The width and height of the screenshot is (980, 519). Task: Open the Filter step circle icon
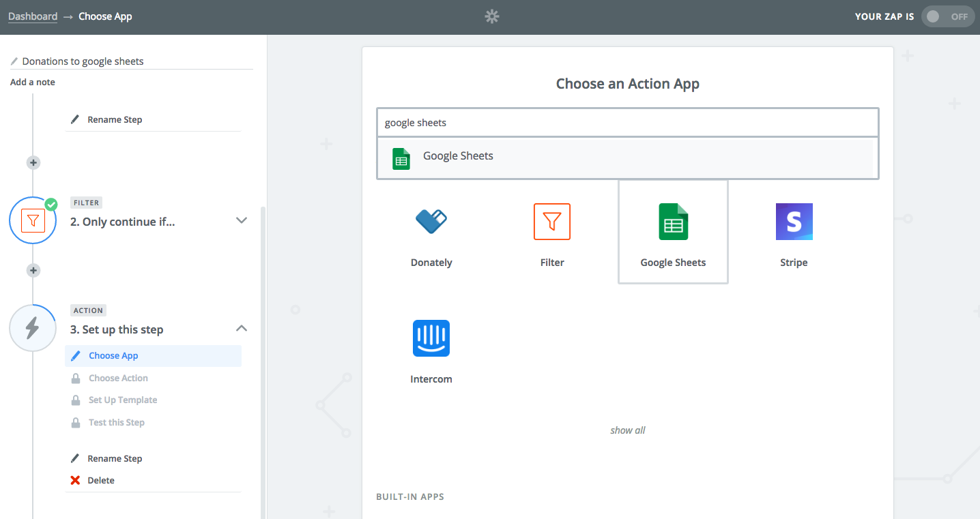(x=33, y=221)
